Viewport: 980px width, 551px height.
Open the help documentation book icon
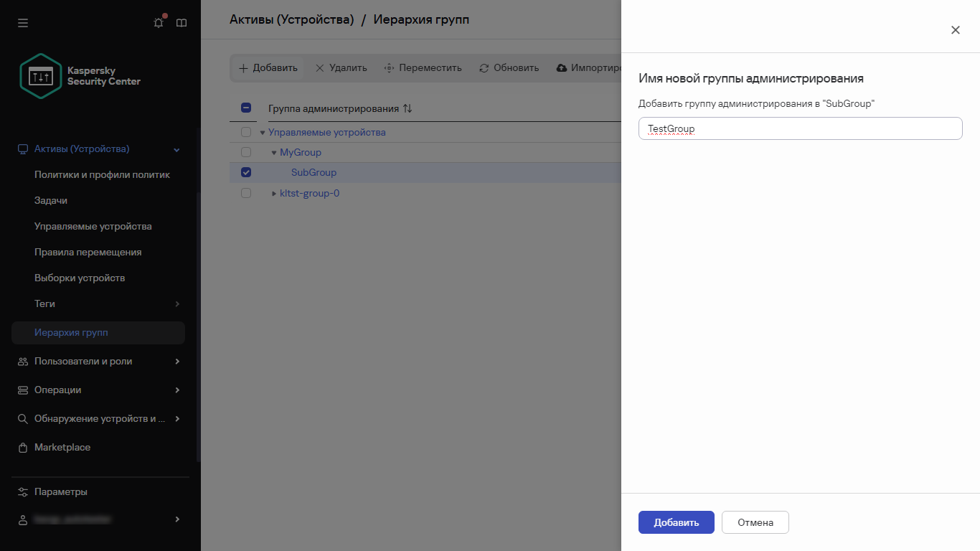click(181, 22)
